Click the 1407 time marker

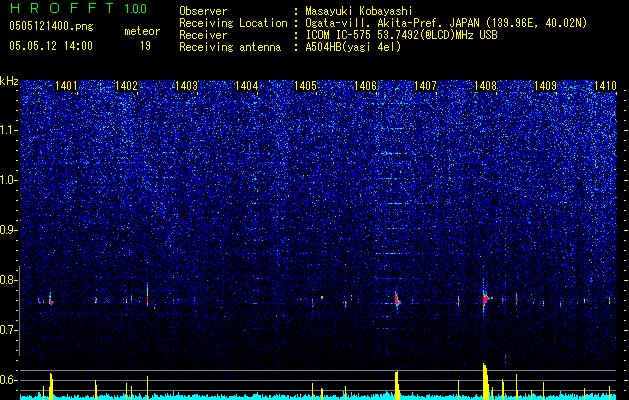click(x=425, y=85)
